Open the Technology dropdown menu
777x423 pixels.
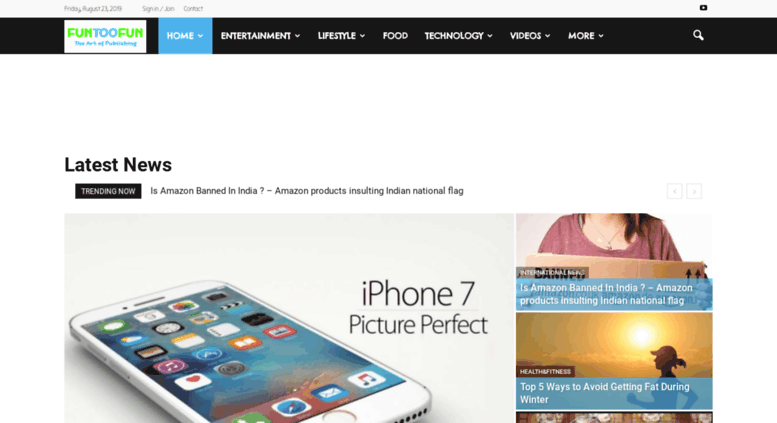[458, 36]
